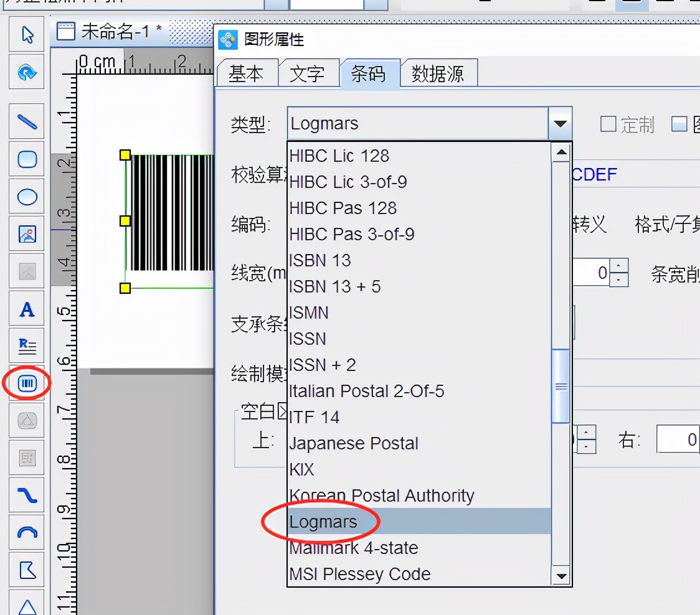Image resolution: width=700 pixels, height=615 pixels.
Task: Choose ISBN 13 + 5 barcode type
Action: 419,286
